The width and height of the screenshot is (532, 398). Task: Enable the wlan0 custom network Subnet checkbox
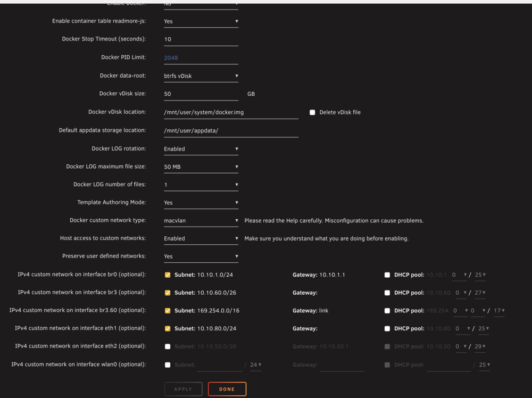[x=168, y=365]
